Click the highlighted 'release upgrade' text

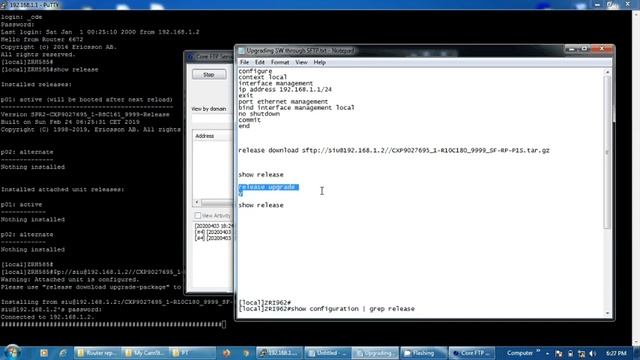(x=269, y=187)
